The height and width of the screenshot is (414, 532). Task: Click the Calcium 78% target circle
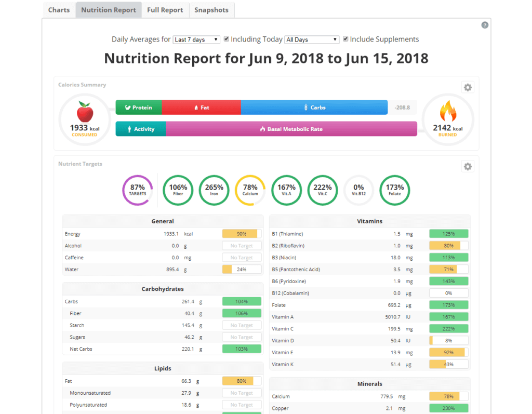pyautogui.click(x=250, y=190)
